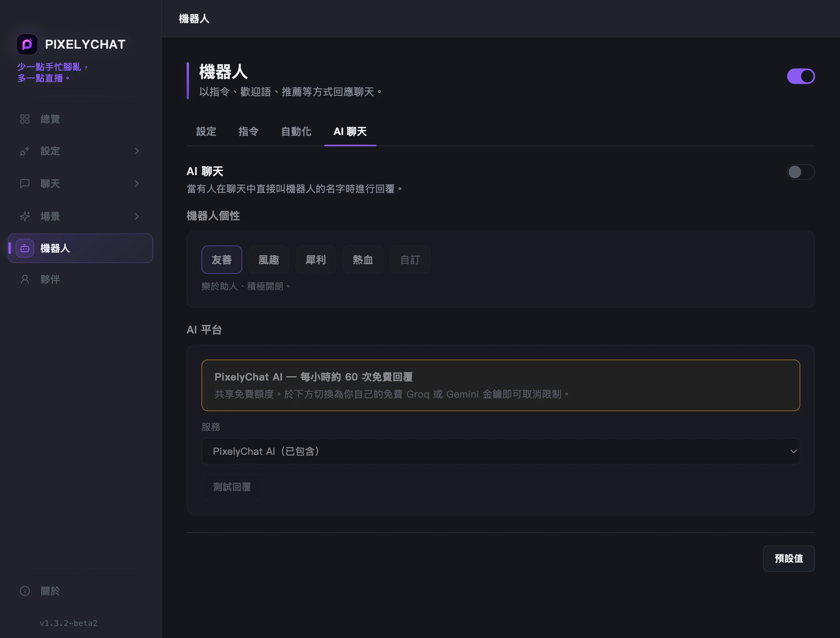Open 機器人 in the sidebar
Image resolution: width=840 pixels, height=638 pixels.
pos(80,248)
